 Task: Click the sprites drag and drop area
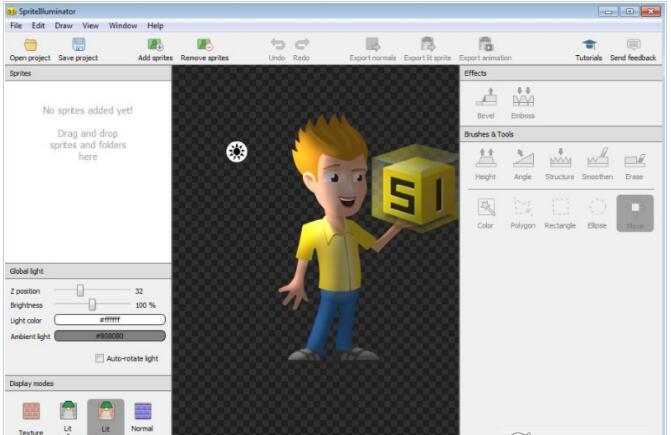tap(88, 171)
